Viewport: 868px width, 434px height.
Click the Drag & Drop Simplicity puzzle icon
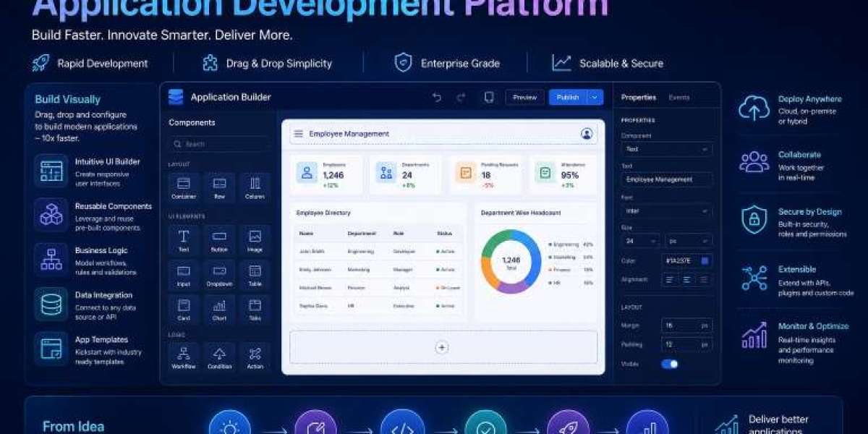point(210,63)
